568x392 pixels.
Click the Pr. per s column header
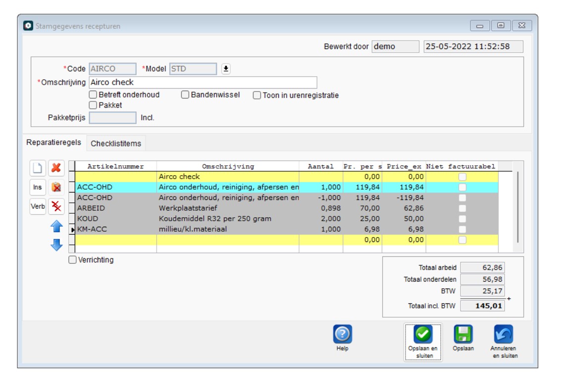(x=362, y=166)
